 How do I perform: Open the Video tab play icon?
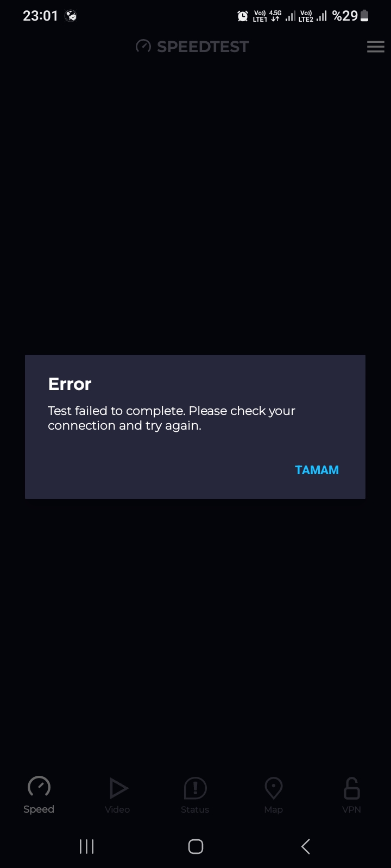(118, 788)
